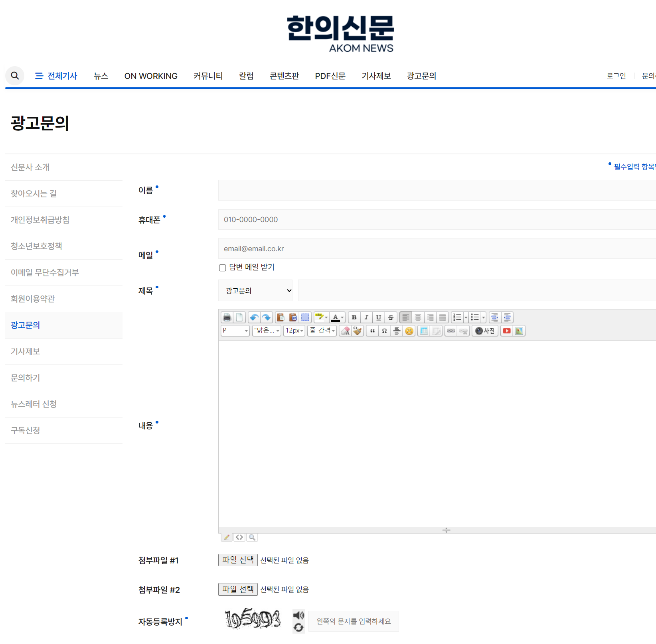Click the 로그인 link
The height and width of the screenshot is (644, 656).
coord(616,76)
